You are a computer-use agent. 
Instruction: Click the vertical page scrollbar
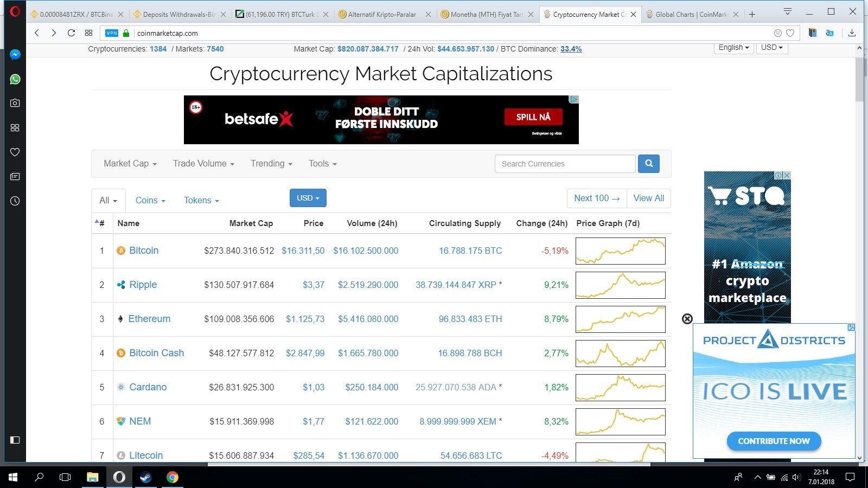[859, 79]
